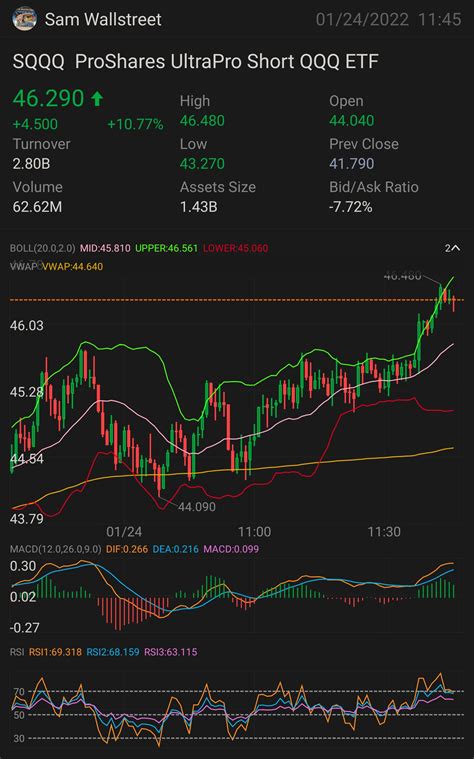Image resolution: width=474 pixels, height=759 pixels.
Task: Tap the Turnover value 2.80B
Action: [31, 164]
